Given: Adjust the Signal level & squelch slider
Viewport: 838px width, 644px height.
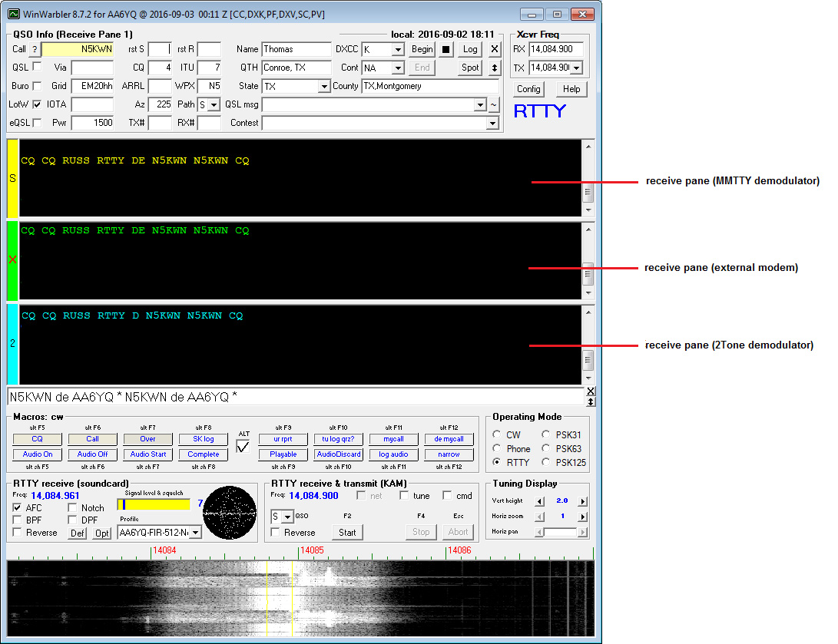Looking at the screenshot, I should click(154, 503).
